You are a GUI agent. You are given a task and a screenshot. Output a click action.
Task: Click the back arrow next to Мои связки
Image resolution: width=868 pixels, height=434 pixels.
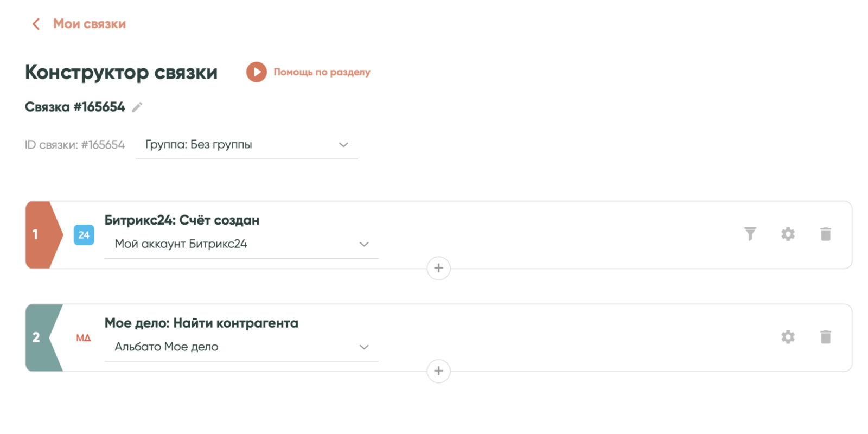(x=36, y=24)
